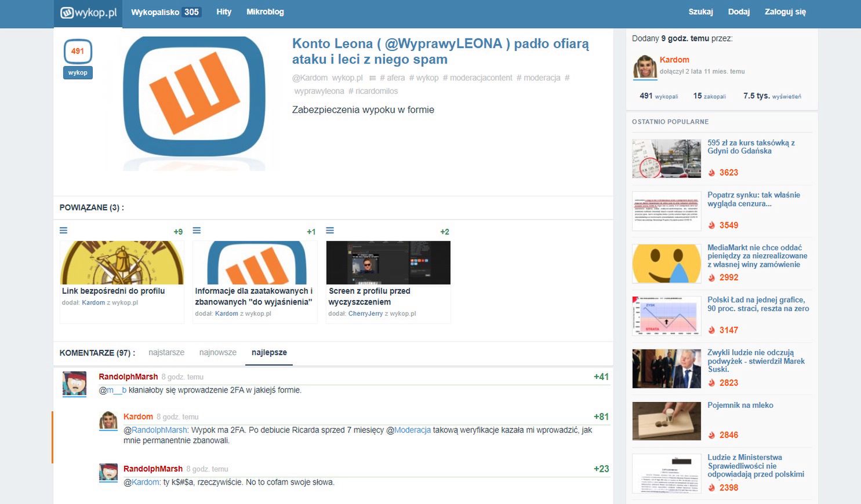The width and height of the screenshot is (861, 504).
Task: Open Kardom profile name in the sidebar
Action: tap(674, 60)
